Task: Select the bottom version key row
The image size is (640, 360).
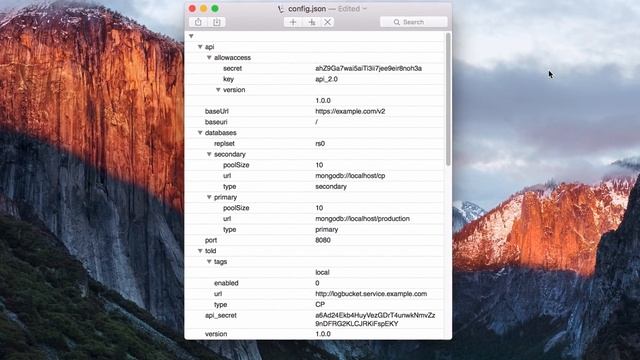Action: point(315,334)
